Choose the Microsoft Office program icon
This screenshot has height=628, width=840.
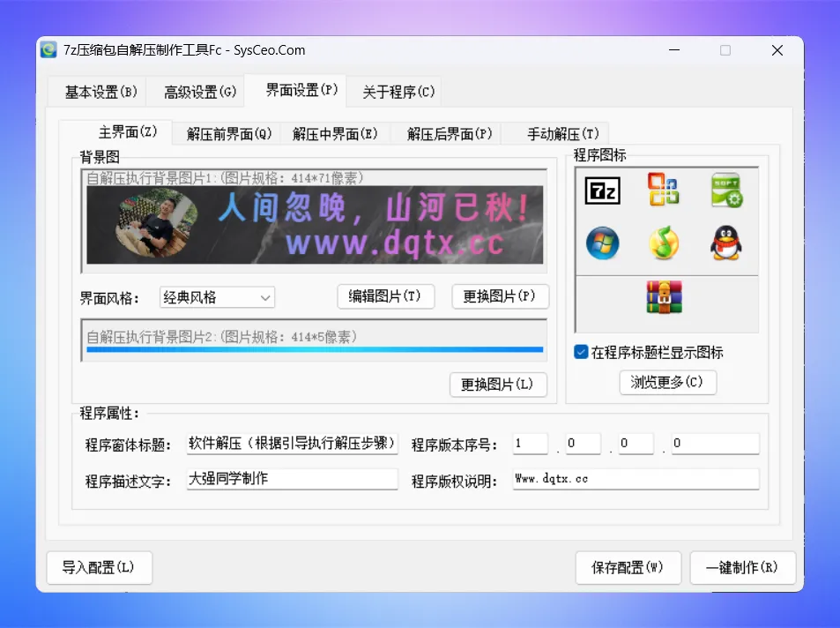[x=663, y=191]
